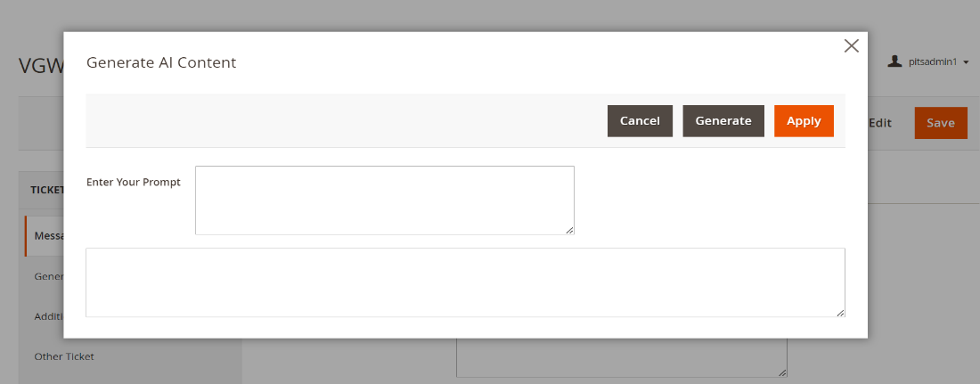Open the sidebar tab starting with 'Additi'
Screen dimensions: 980x384
[48, 316]
